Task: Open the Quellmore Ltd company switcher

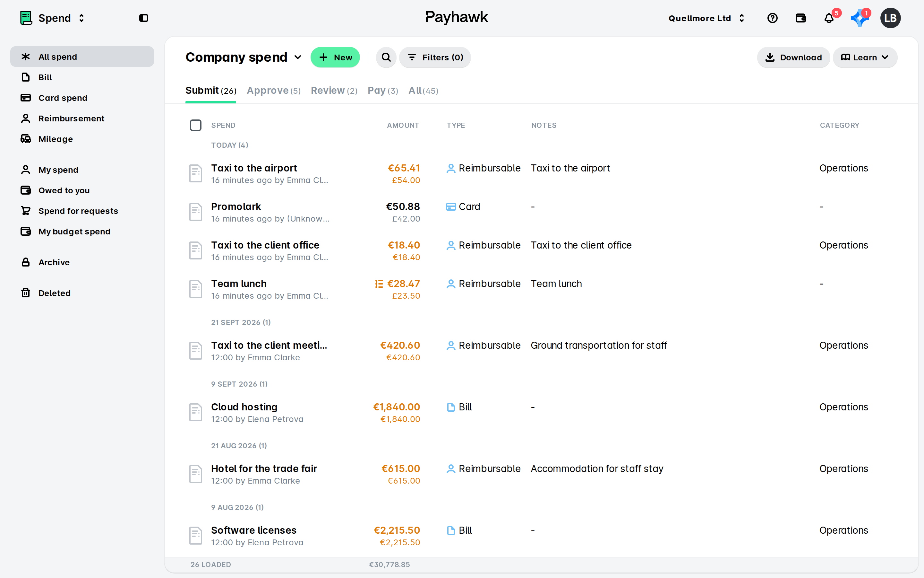Action: 706,18
